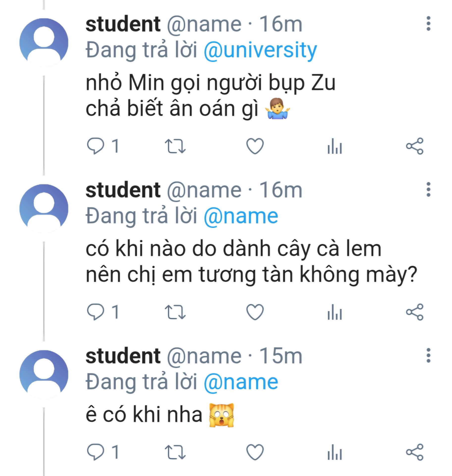Open the 15m tweet author's avatar
The width and height of the screenshot is (452, 476).
44,374
